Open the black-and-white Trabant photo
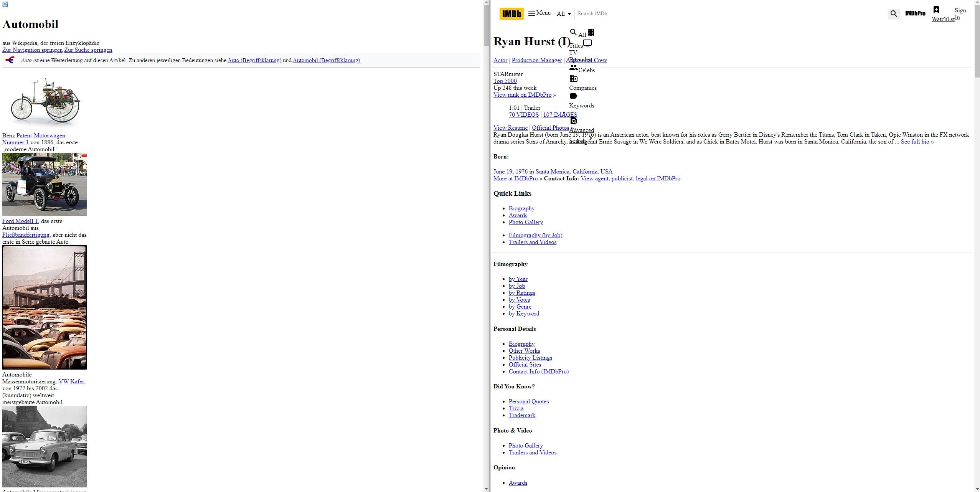The height and width of the screenshot is (492, 980). pyautogui.click(x=45, y=446)
